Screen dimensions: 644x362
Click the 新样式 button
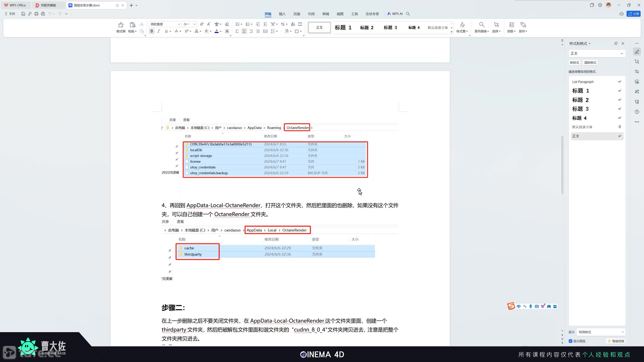click(x=574, y=63)
